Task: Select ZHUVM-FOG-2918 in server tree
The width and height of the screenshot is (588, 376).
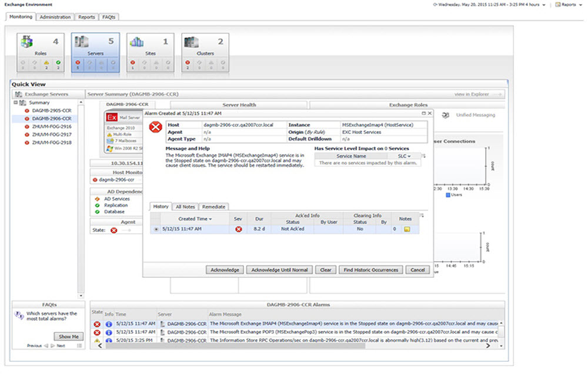Action: (x=52, y=142)
